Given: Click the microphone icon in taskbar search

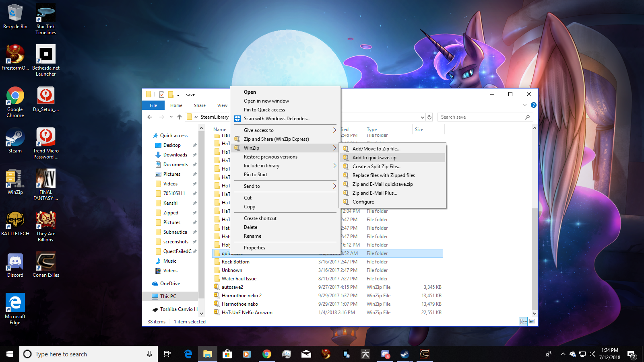Looking at the screenshot, I should pyautogui.click(x=149, y=354).
